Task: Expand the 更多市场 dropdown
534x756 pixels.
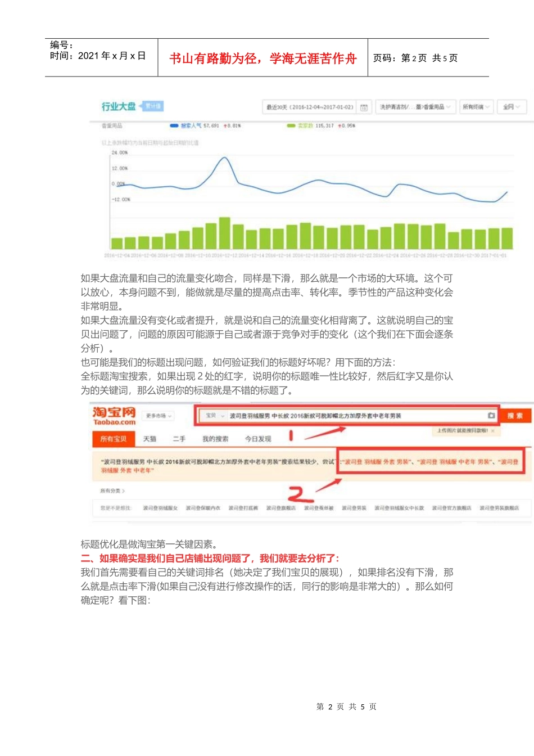Action: tap(158, 416)
